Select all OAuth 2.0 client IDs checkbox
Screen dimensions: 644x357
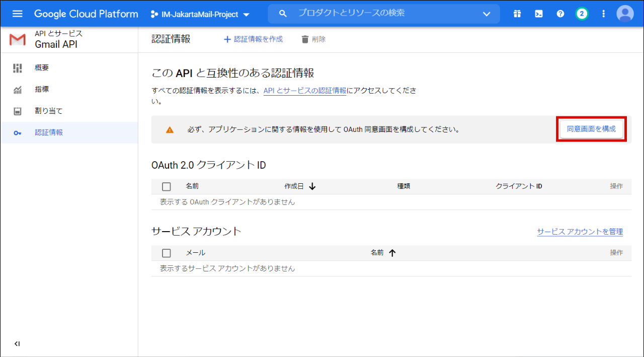167,187
